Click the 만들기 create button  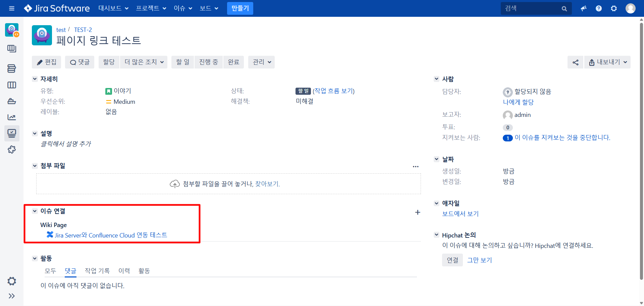pyautogui.click(x=240, y=8)
